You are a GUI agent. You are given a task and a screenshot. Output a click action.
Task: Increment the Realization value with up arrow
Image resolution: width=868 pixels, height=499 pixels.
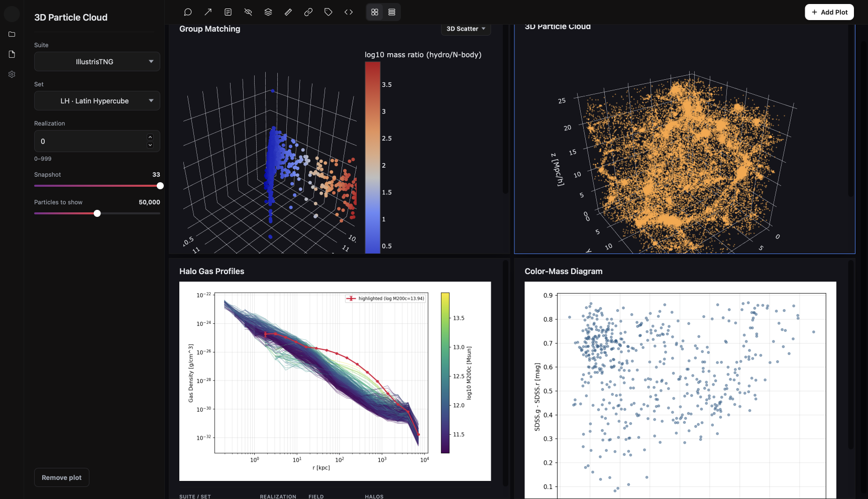click(150, 137)
